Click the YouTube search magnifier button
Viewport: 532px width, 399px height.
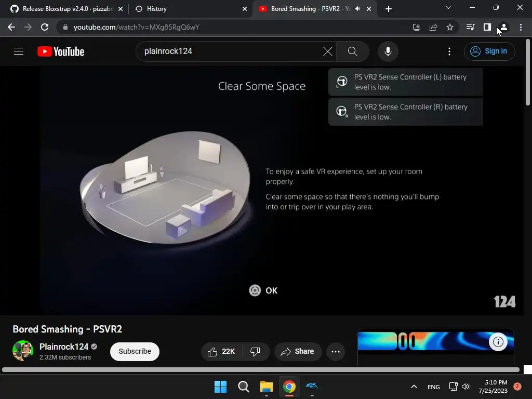[353, 51]
